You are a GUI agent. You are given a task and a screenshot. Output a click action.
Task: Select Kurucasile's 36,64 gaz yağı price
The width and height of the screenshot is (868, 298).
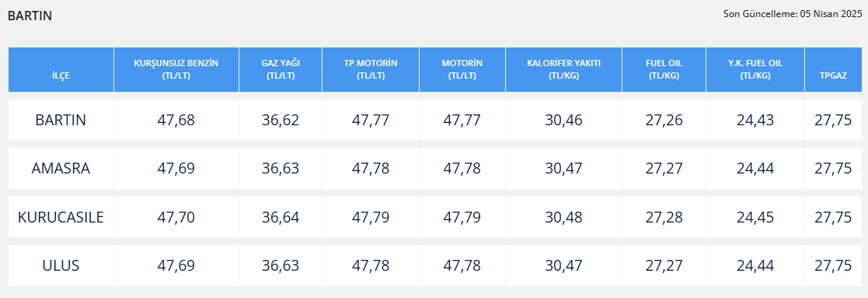(x=281, y=217)
